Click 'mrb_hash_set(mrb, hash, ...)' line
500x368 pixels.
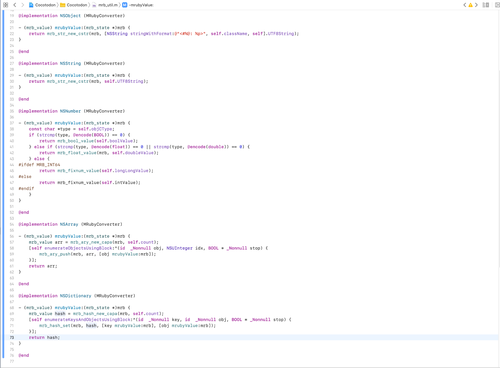point(127,326)
